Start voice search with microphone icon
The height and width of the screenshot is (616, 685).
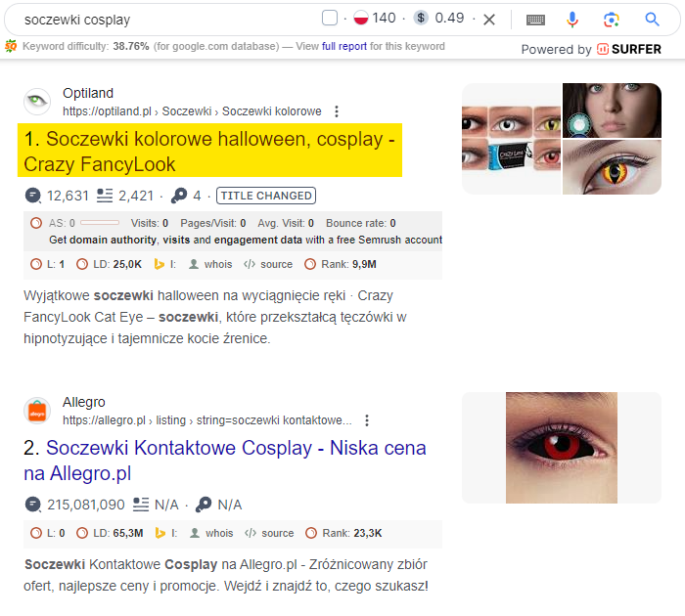coord(572,20)
